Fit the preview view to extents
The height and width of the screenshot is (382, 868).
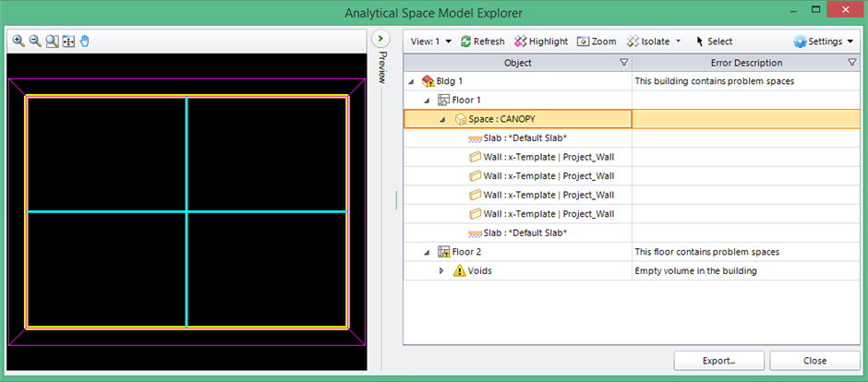pos(68,41)
